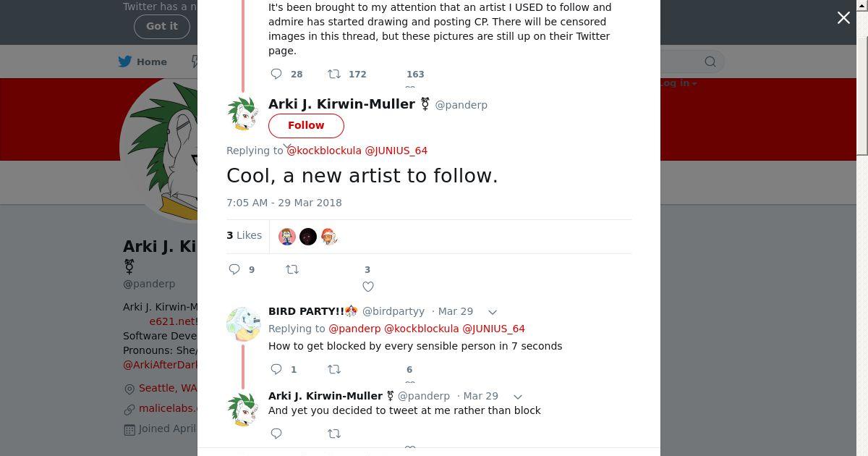Reply to the "Cool, a new artist" tweet
The image size is (868, 456).
coord(234,269)
